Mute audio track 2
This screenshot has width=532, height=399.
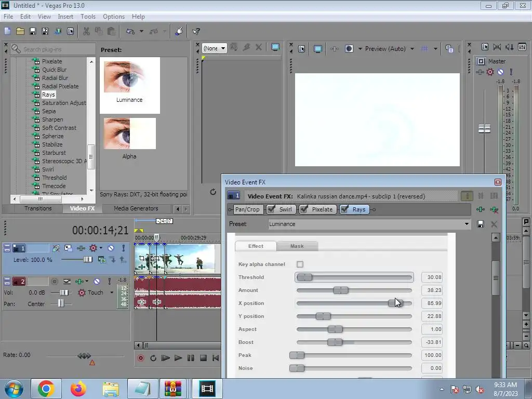point(97,281)
